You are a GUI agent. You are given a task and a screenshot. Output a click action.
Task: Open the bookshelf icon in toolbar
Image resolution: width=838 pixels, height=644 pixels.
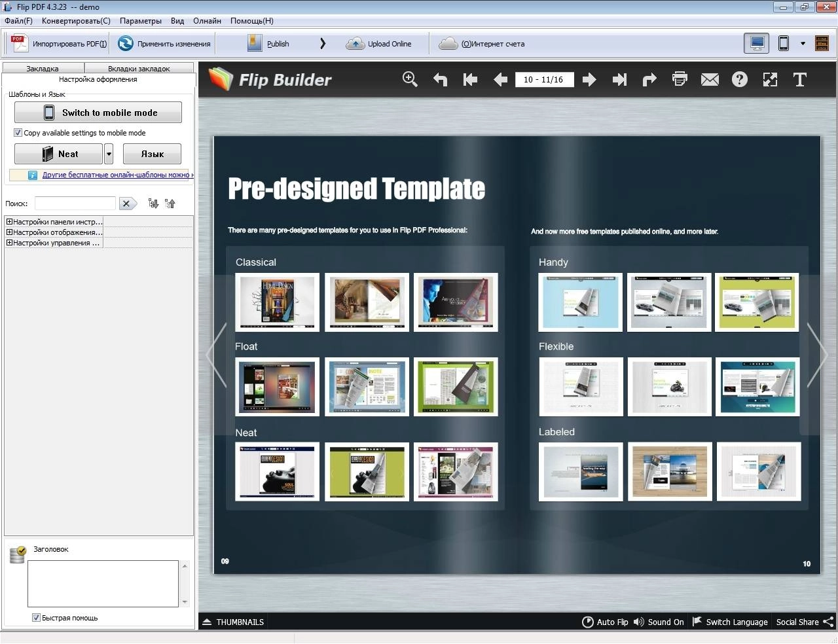[x=822, y=44]
